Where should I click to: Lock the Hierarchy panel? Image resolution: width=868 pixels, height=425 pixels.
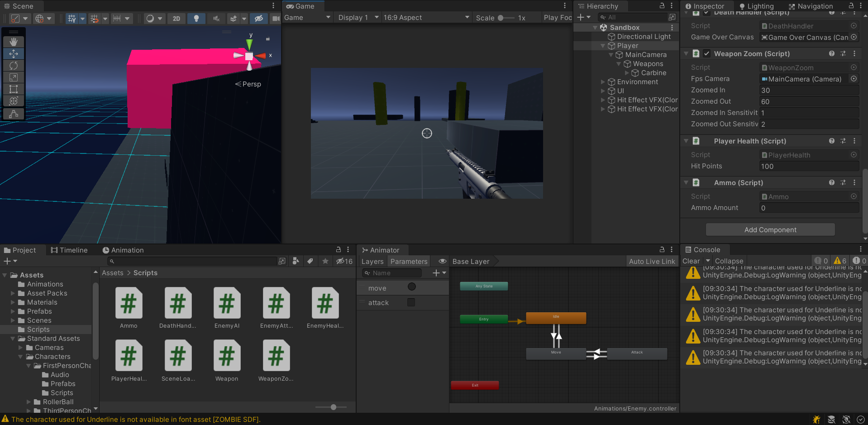pyautogui.click(x=662, y=6)
